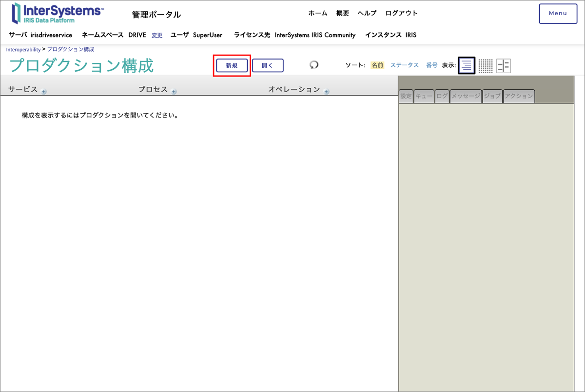Click the InterSystems IRIS logo
The height and width of the screenshot is (392, 585).
(58, 13)
